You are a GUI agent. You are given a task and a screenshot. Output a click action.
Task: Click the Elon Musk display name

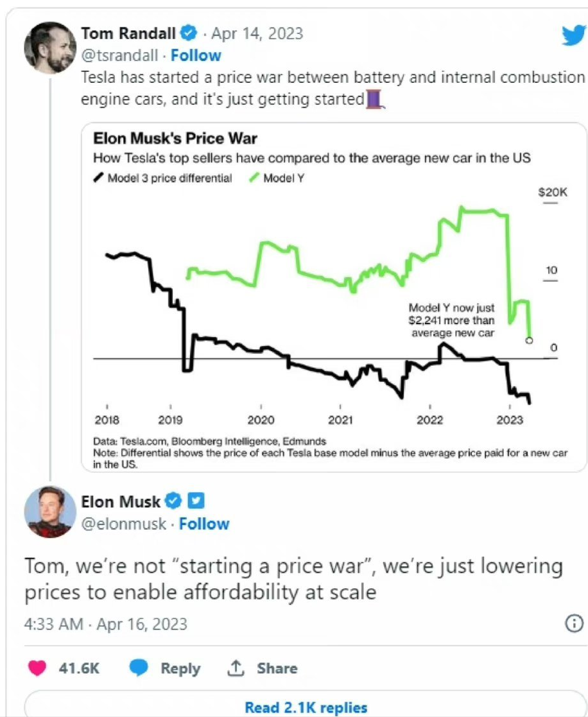(121, 501)
